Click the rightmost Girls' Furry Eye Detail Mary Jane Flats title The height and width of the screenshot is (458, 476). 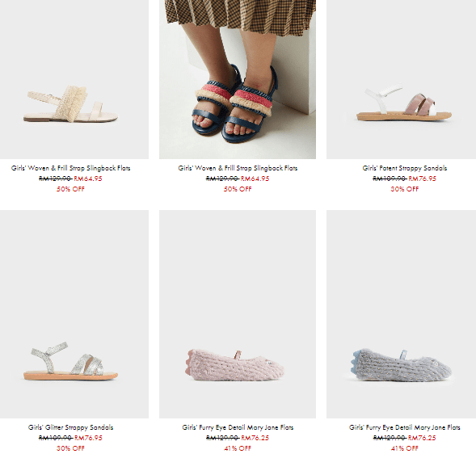pos(405,427)
